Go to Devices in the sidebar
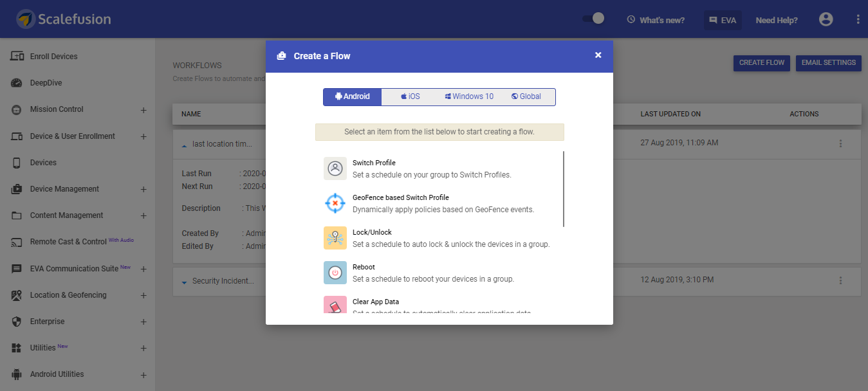This screenshot has height=391, width=868. point(43,163)
